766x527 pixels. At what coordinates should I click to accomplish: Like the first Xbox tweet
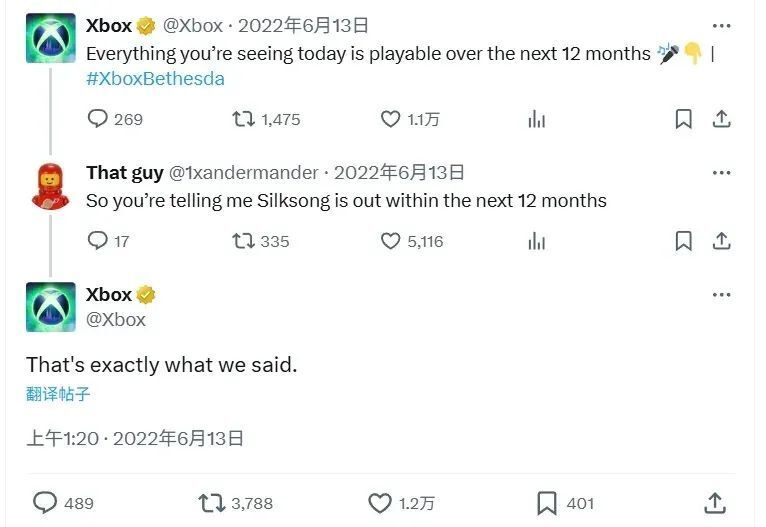pyautogui.click(x=391, y=119)
